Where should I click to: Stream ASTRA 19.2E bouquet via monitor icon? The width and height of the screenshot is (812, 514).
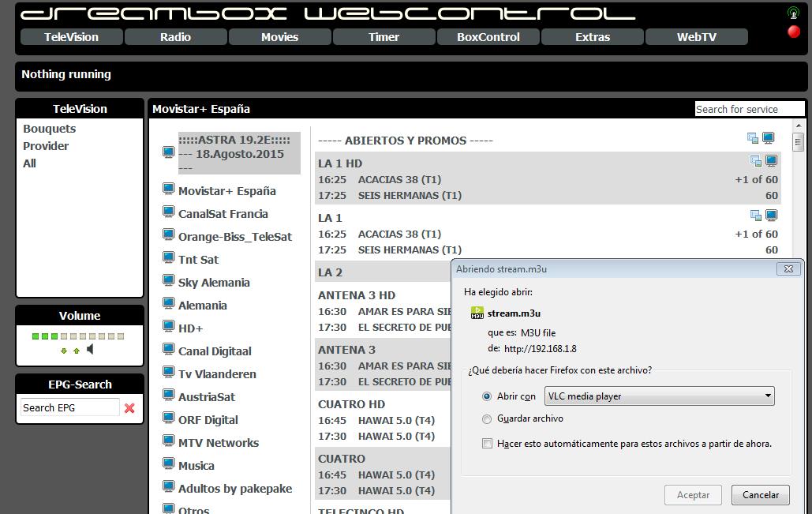click(168, 152)
